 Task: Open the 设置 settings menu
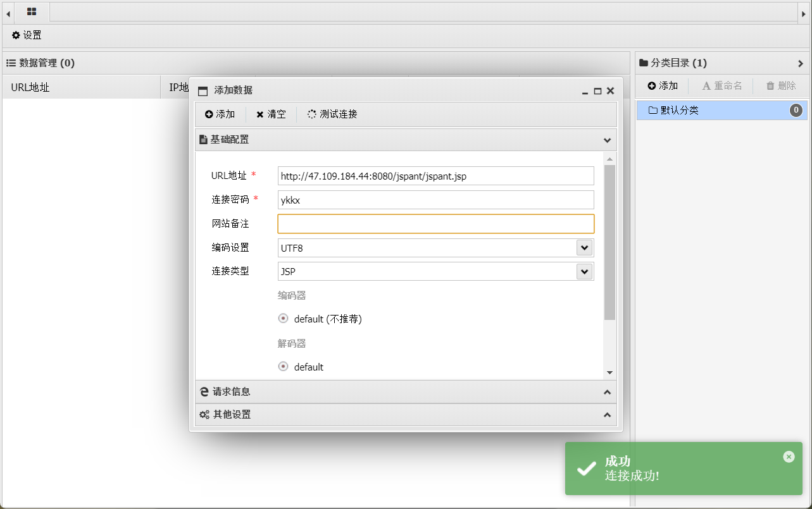point(27,35)
